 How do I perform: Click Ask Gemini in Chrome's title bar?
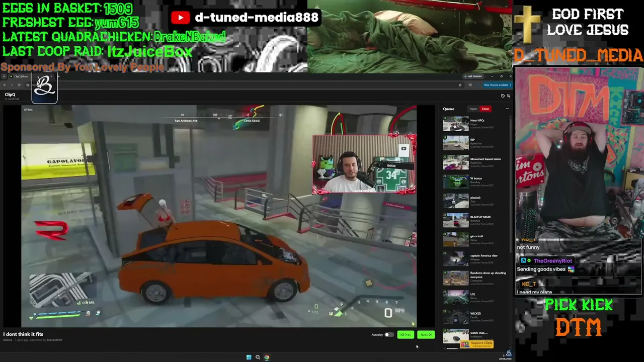pos(473,76)
